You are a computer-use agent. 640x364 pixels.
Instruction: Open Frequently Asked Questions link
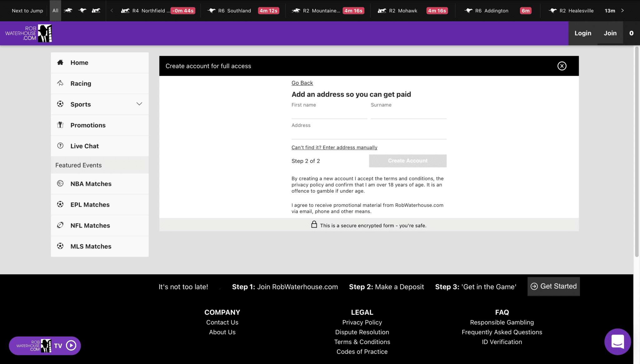[502, 332]
